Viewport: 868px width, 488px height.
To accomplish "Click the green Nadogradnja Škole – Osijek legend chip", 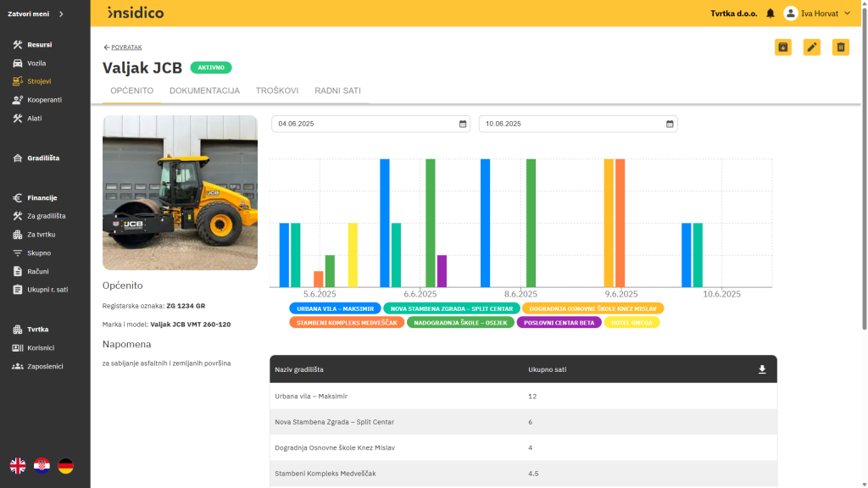I will click(460, 322).
